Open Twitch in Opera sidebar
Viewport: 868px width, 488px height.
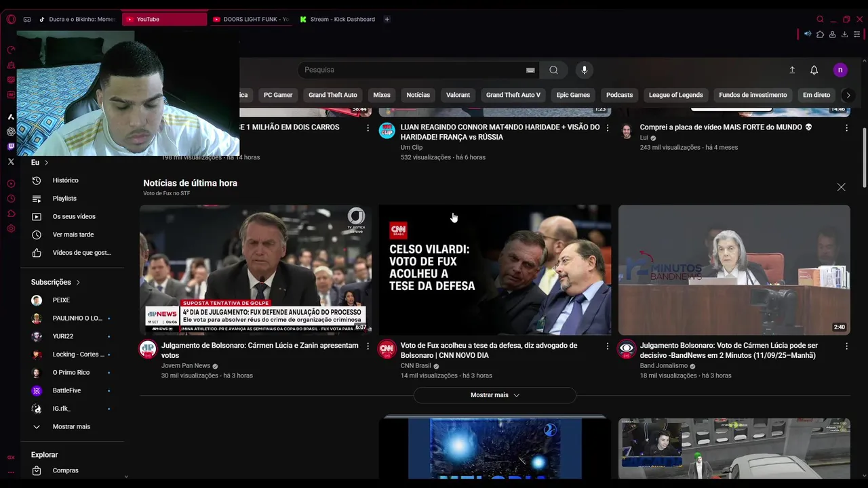[11, 146]
